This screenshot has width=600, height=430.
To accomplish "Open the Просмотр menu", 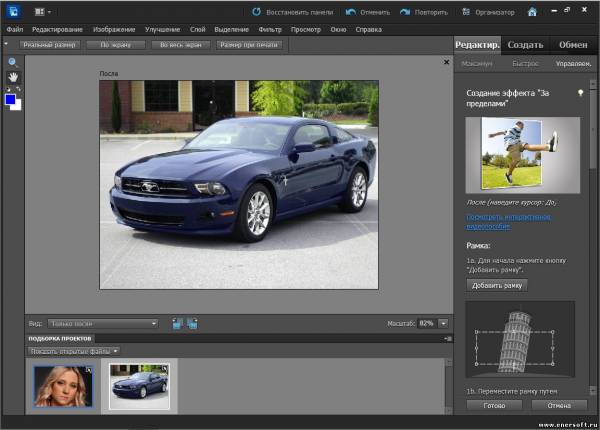I will (x=305, y=29).
